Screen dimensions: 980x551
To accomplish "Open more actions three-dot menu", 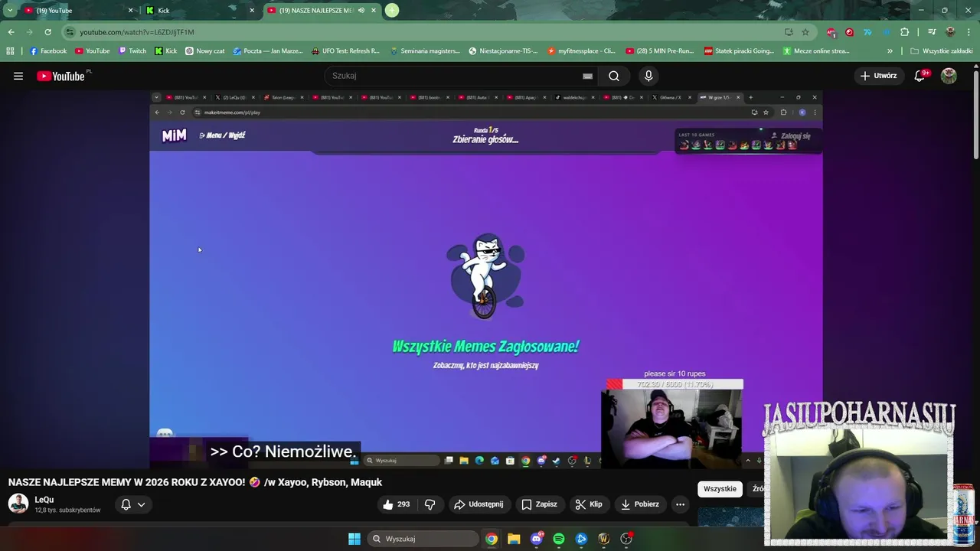I will pyautogui.click(x=680, y=504).
